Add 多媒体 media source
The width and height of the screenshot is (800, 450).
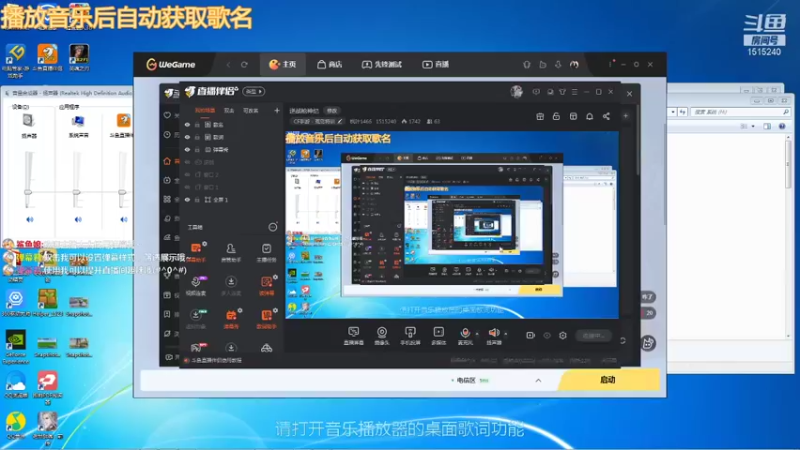click(438, 336)
